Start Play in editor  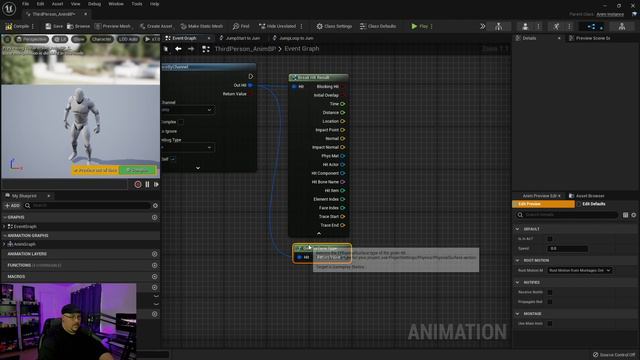tap(419, 26)
